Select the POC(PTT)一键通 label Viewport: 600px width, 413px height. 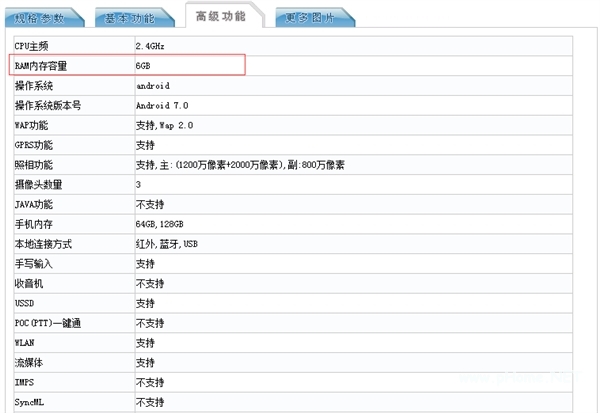(x=48, y=323)
